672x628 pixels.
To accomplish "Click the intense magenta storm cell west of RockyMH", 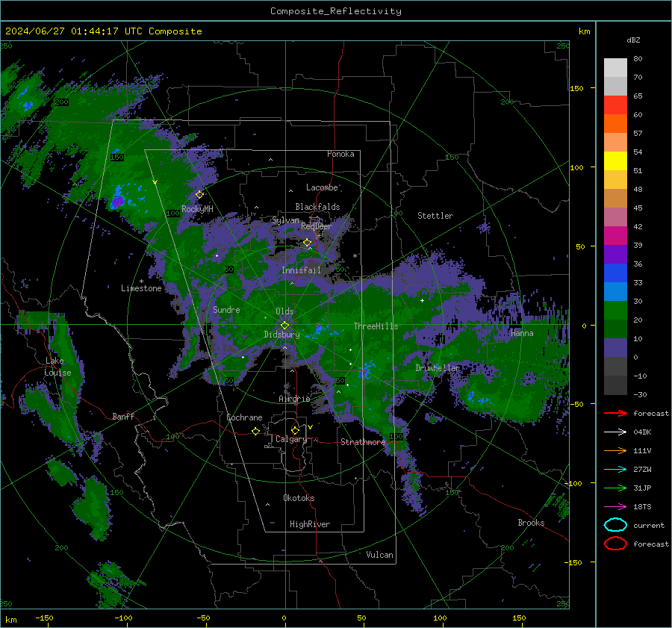I will [117, 200].
